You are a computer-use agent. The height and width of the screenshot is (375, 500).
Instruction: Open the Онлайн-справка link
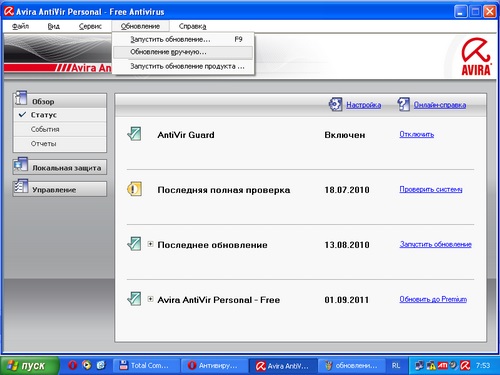pyautogui.click(x=440, y=105)
